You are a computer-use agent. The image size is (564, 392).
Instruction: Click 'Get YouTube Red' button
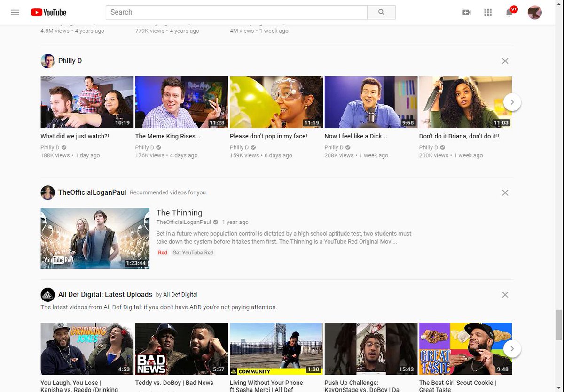pos(193,253)
